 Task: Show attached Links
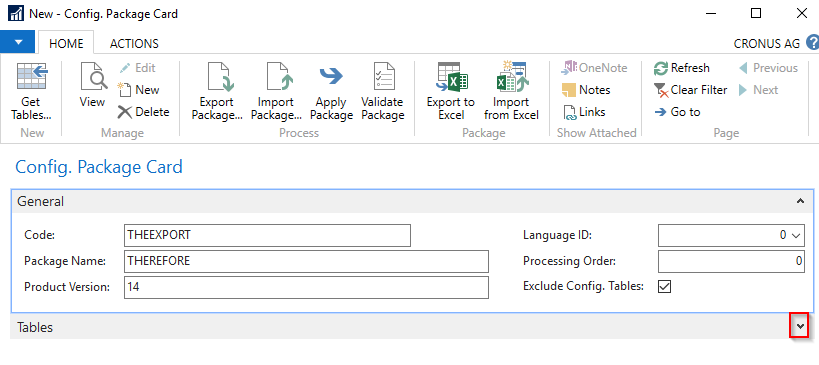point(584,112)
